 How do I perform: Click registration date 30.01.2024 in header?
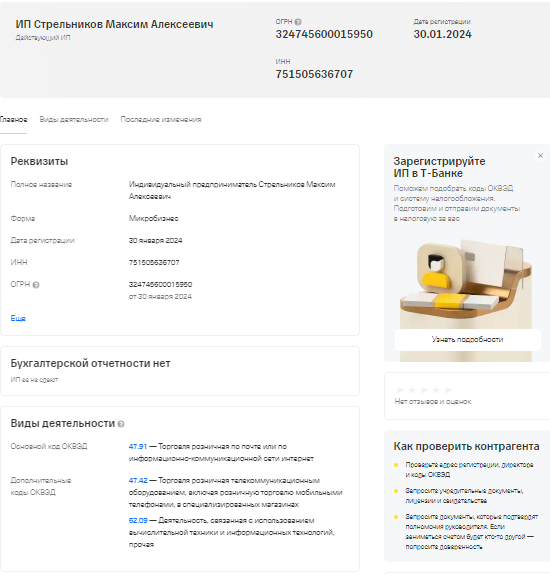(443, 34)
